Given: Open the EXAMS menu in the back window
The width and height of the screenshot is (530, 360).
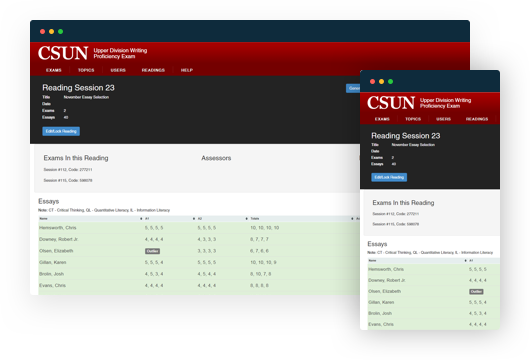Looking at the screenshot, I should [54, 70].
